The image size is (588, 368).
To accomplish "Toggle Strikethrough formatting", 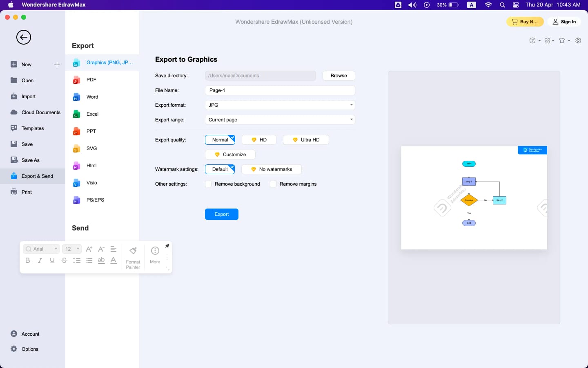I will 65,260.
